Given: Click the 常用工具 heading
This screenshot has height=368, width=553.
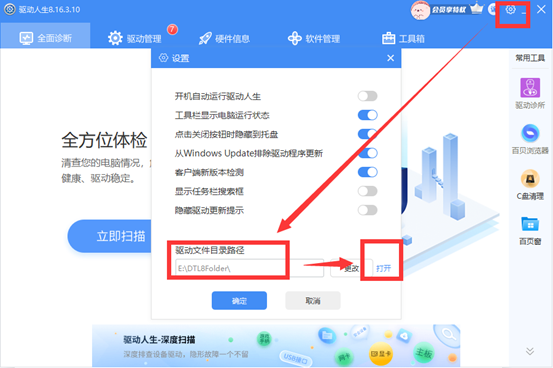Looking at the screenshot, I should tap(530, 58).
